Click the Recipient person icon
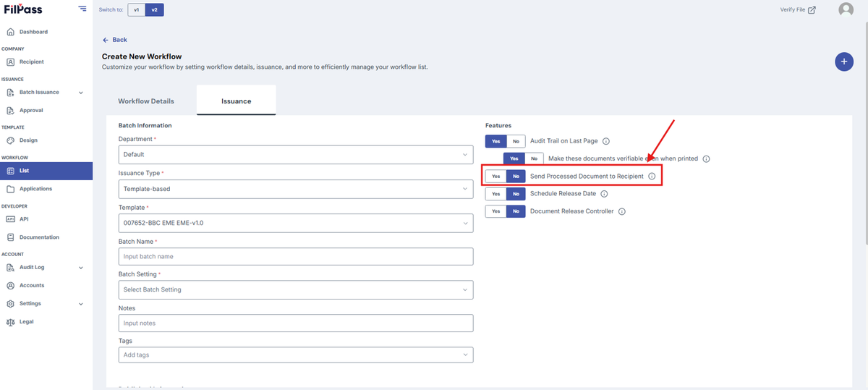 (11, 62)
